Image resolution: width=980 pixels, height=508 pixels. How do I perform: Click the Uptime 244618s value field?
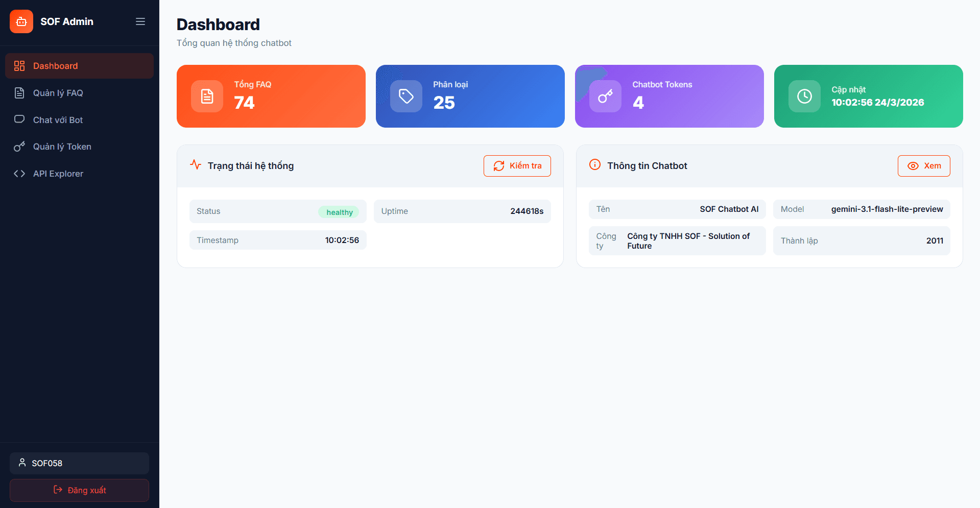[x=462, y=211]
